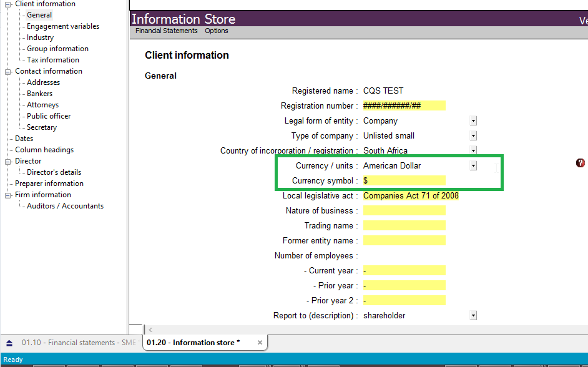Expand the Report to description dropdown
The width and height of the screenshot is (588, 367).
pyautogui.click(x=473, y=316)
